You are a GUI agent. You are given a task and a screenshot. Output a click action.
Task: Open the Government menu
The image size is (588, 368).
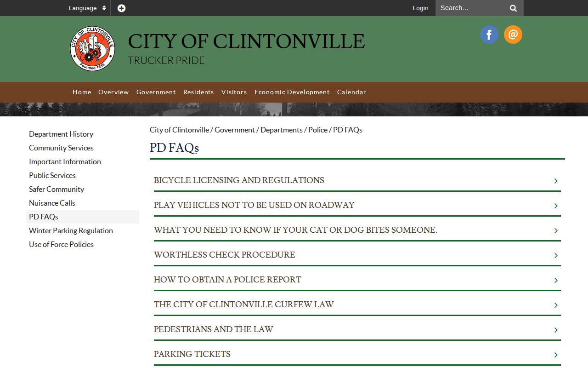[x=156, y=92]
